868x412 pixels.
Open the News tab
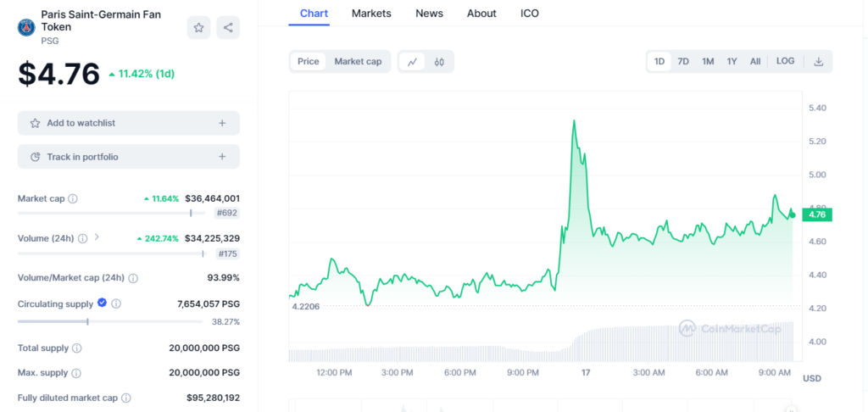[430, 14]
